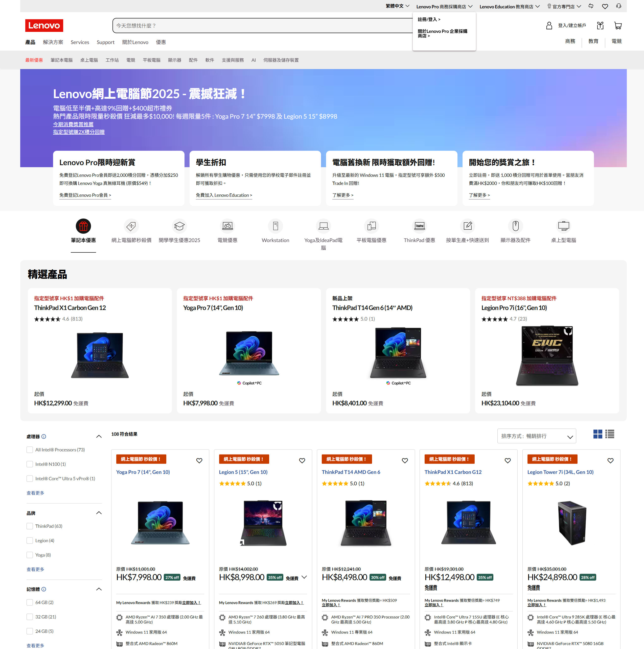Add Yoga Pro 7 card to wishlist
This screenshot has height=649, width=644.
point(199,461)
